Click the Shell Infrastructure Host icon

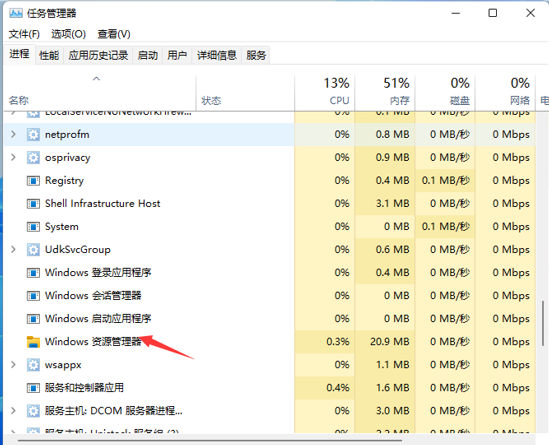pyautogui.click(x=33, y=204)
